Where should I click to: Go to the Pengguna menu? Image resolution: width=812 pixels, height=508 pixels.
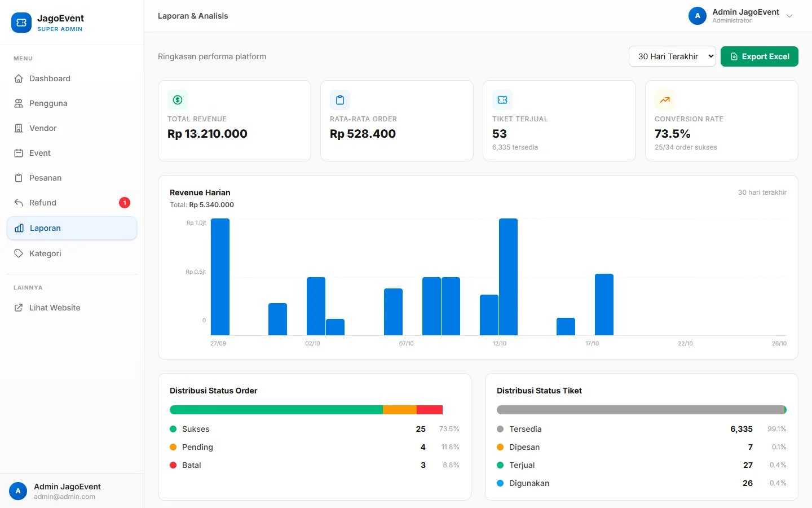tap(72, 103)
